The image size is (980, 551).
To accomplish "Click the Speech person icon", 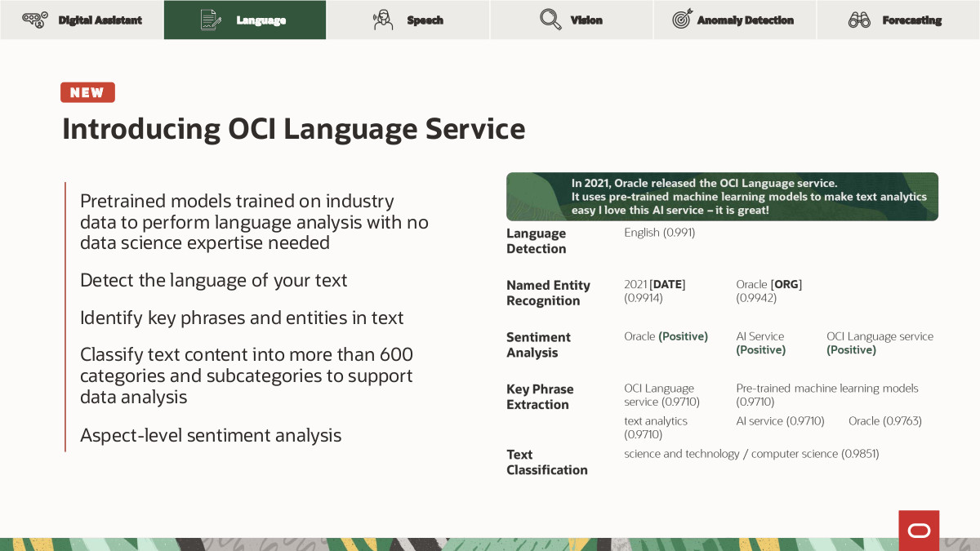I will 382,20.
